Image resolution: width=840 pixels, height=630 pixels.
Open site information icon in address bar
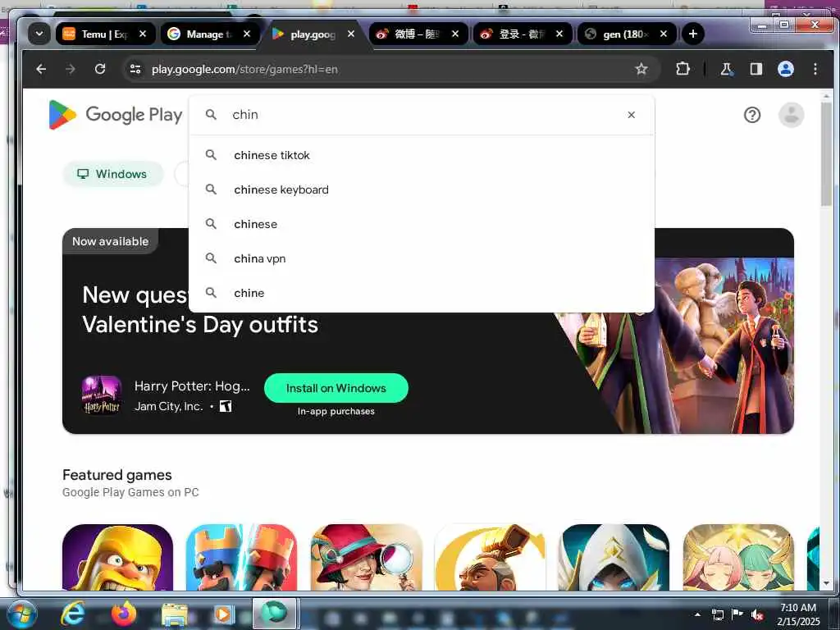[135, 69]
